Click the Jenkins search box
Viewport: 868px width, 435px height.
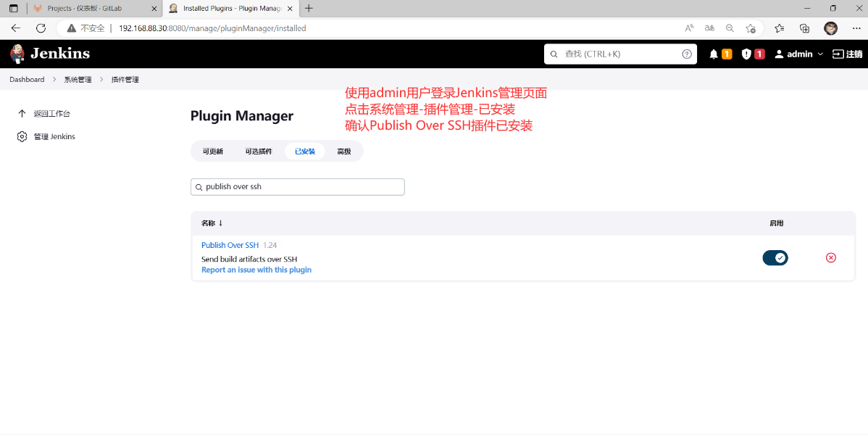pos(620,54)
